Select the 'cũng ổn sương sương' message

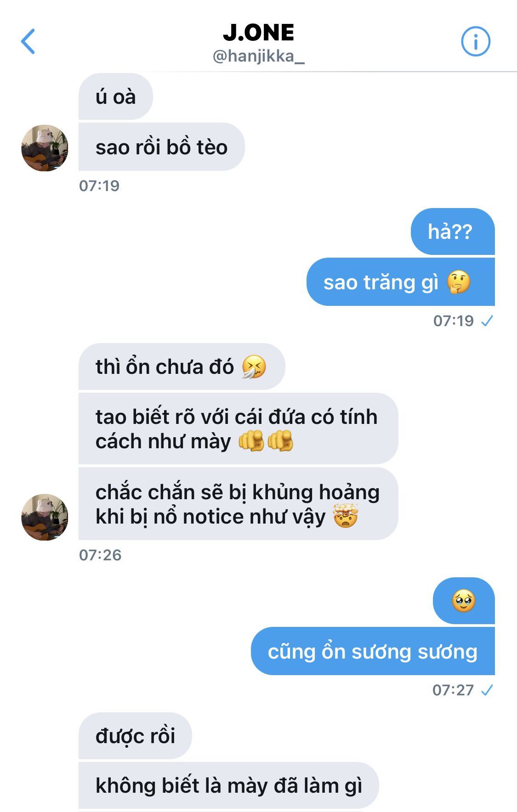click(x=373, y=651)
